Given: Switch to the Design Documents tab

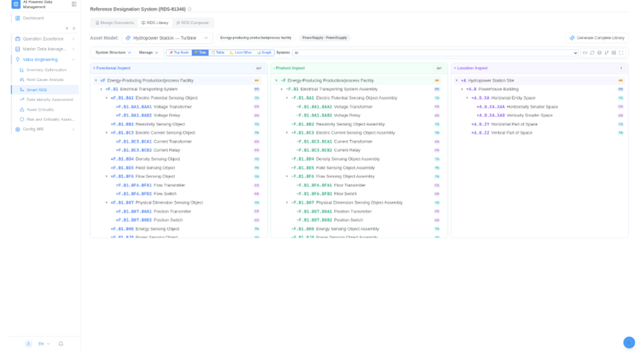Looking at the screenshot, I should 115,23.
